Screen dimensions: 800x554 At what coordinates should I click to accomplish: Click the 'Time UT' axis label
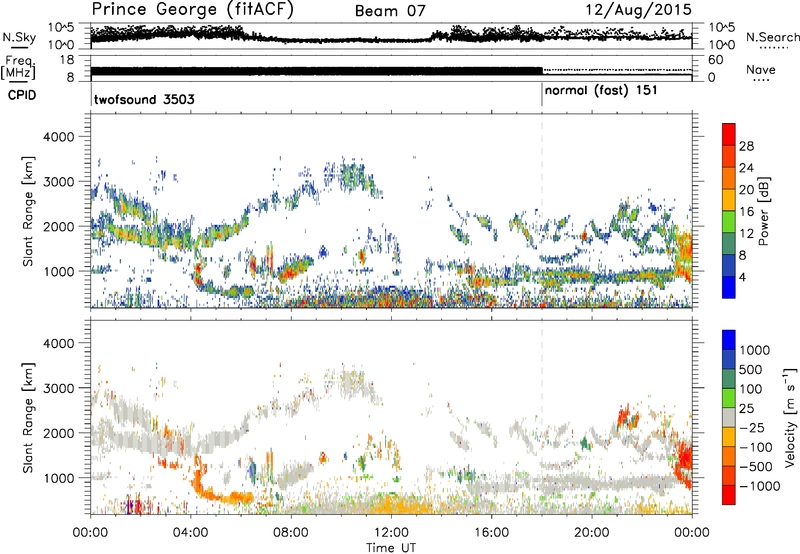pyautogui.click(x=391, y=548)
